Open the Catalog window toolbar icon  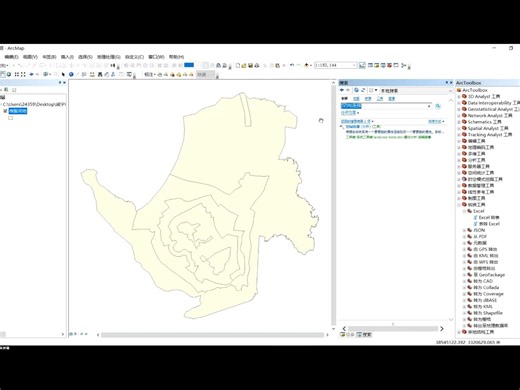click(x=377, y=65)
